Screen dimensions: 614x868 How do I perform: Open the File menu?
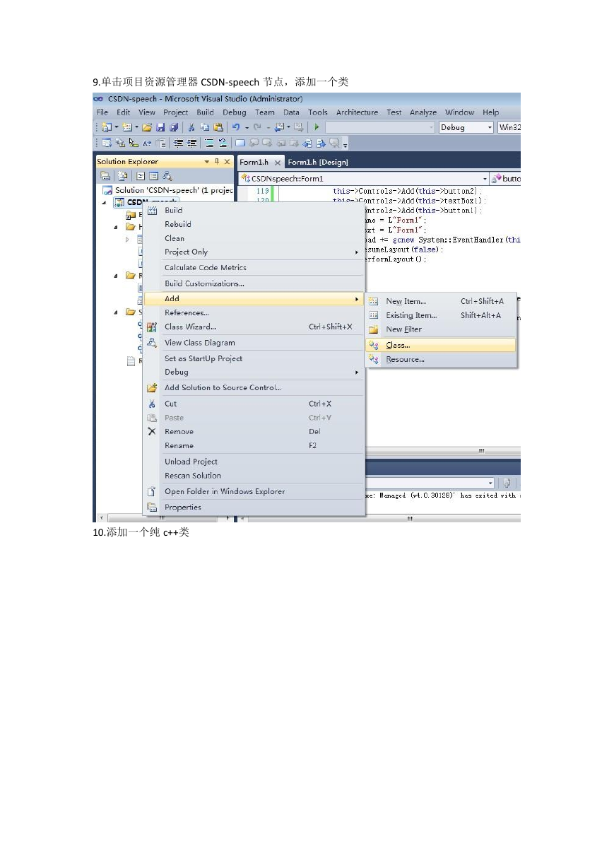point(102,112)
